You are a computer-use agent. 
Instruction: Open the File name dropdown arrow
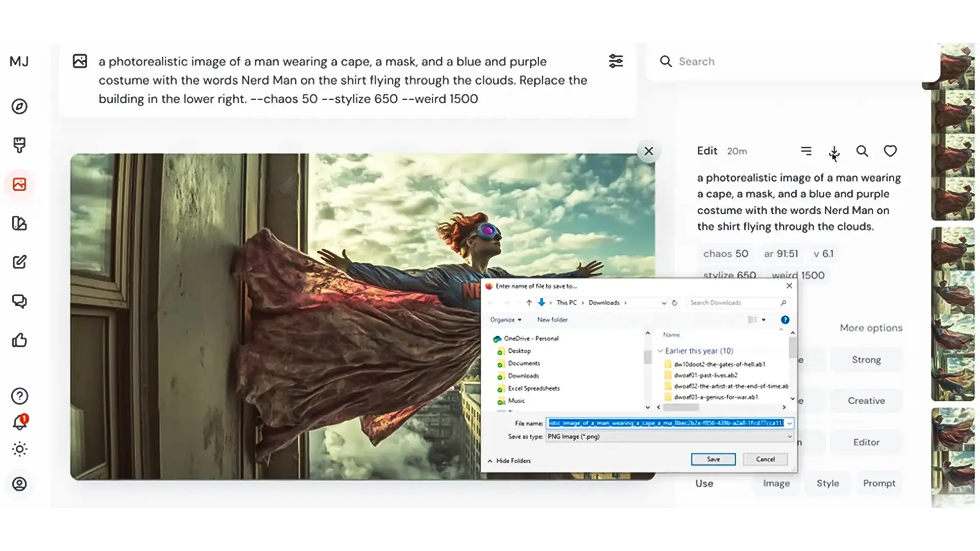[790, 423]
